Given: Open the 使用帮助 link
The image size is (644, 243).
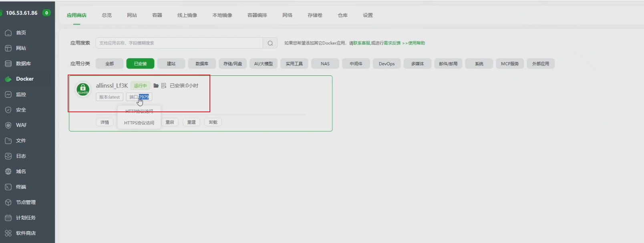Looking at the screenshot, I should [417, 43].
